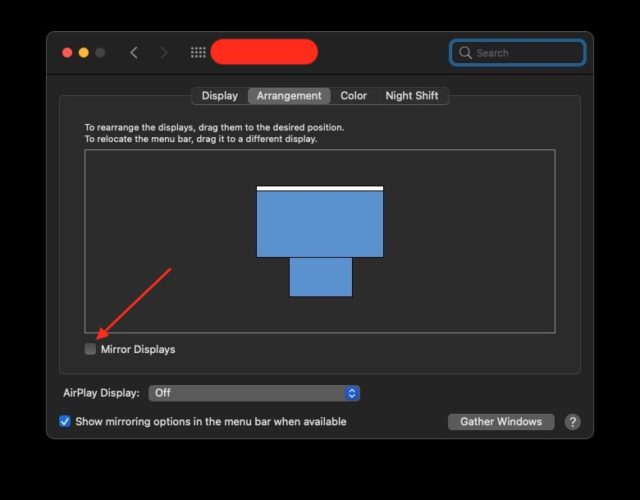Viewport: 640px width, 500px height.
Task: Go forward with the right chevron
Action: [x=164, y=53]
